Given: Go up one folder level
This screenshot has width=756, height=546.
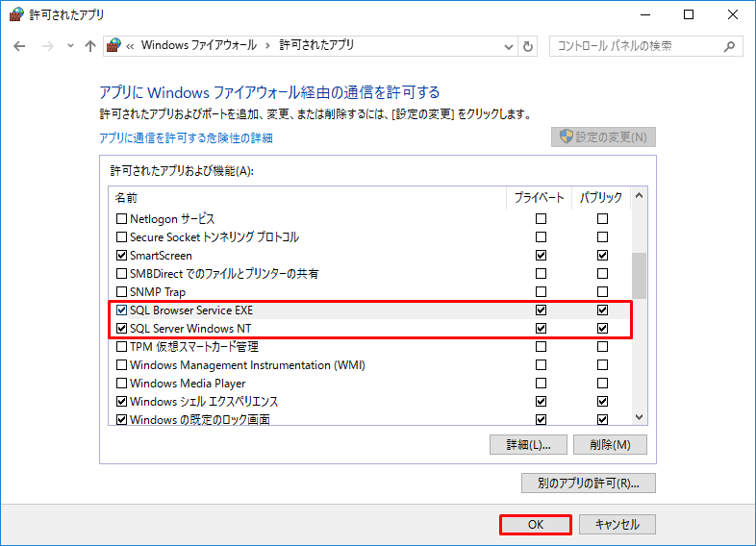Looking at the screenshot, I should [90, 46].
